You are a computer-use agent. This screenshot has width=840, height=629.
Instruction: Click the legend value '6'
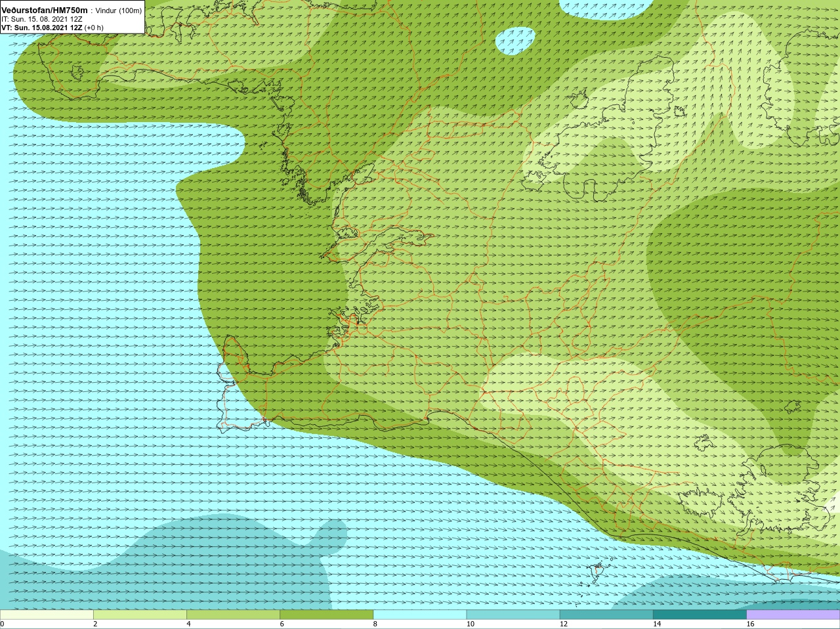pyautogui.click(x=282, y=624)
